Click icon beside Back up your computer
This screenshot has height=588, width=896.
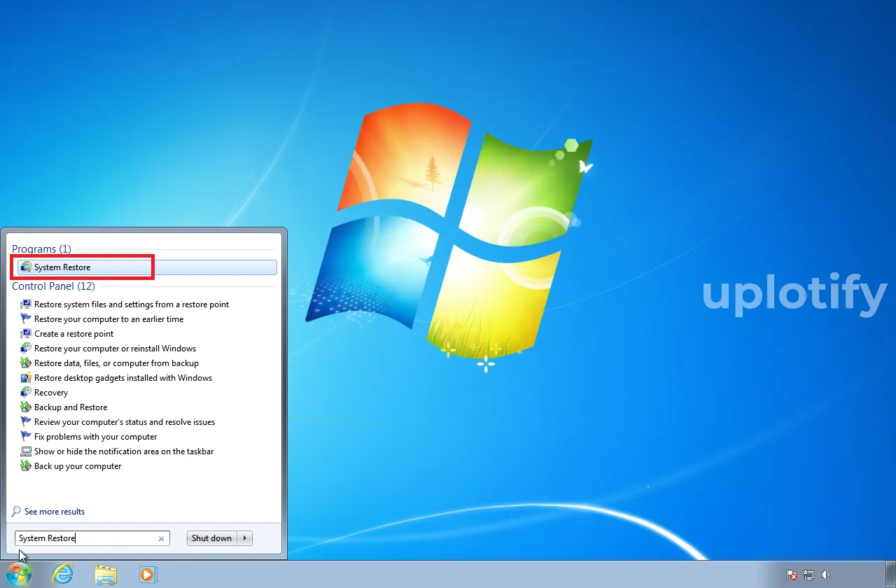(x=26, y=466)
